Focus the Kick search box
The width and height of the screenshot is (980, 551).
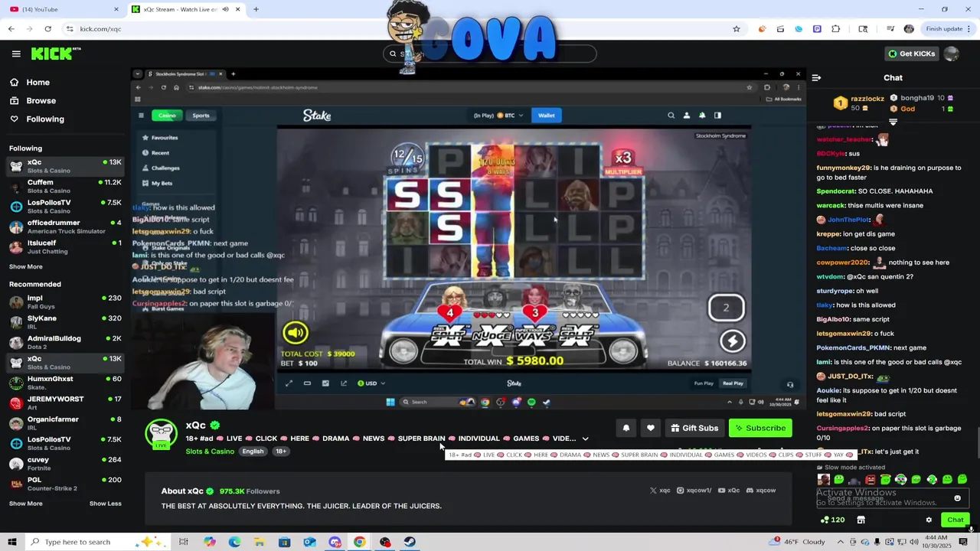tap(490, 54)
